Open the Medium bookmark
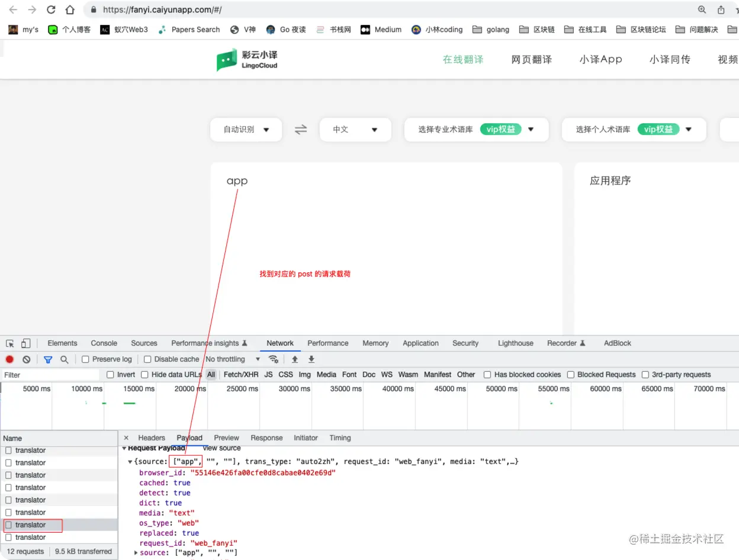This screenshot has width=739, height=560. click(x=381, y=30)
